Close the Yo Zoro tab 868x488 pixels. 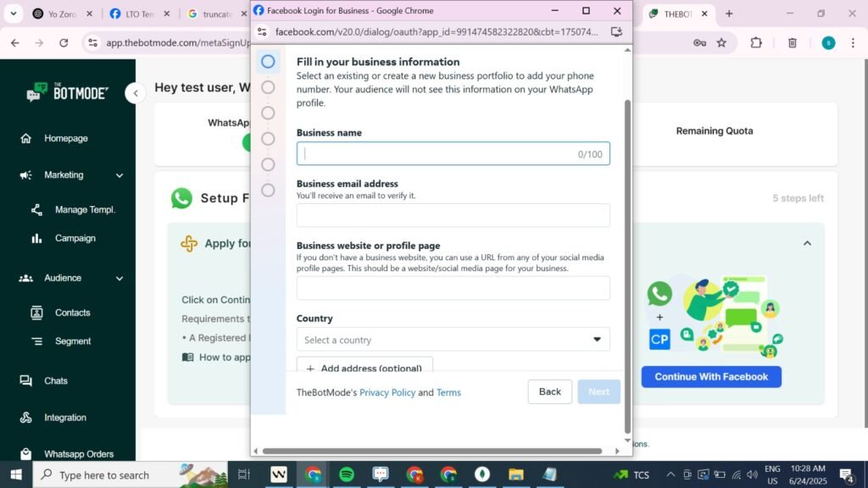pyautogui.click(x=89, y=14)
